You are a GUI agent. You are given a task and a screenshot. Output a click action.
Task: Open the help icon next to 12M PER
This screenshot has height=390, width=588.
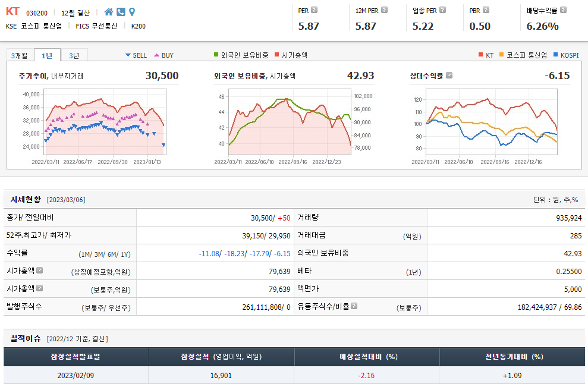coord(385,10)
